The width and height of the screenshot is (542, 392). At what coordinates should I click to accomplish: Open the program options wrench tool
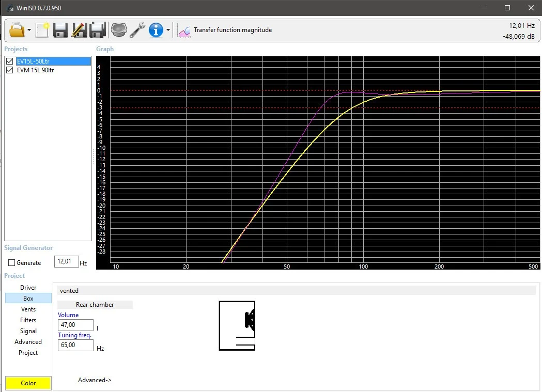click(x=137, y=30)
